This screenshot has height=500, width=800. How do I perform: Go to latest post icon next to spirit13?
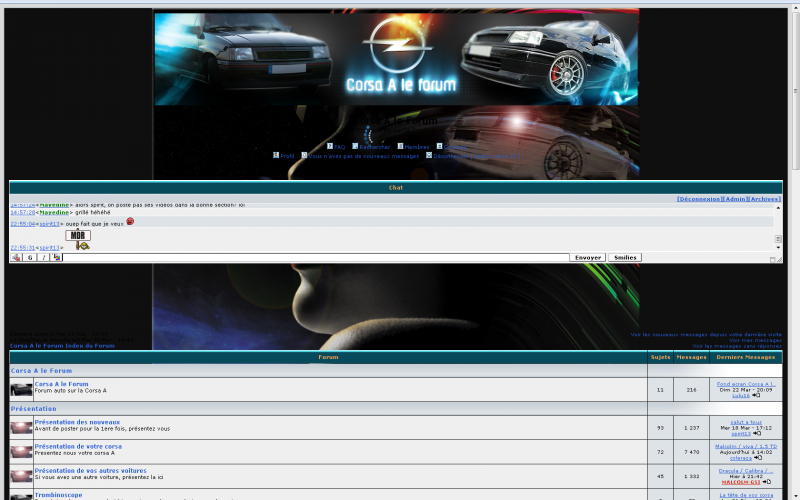pos(757,434)
